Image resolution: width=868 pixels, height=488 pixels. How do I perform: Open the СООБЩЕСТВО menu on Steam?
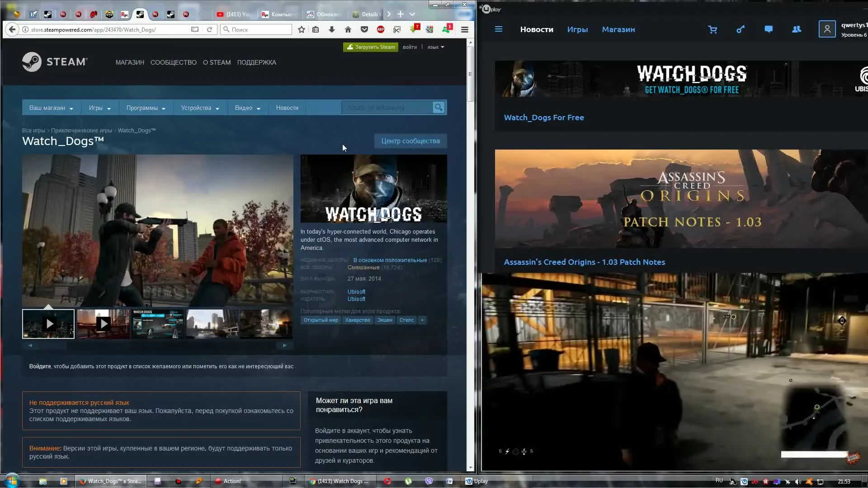pyautogui.click(x=173, y=62)
